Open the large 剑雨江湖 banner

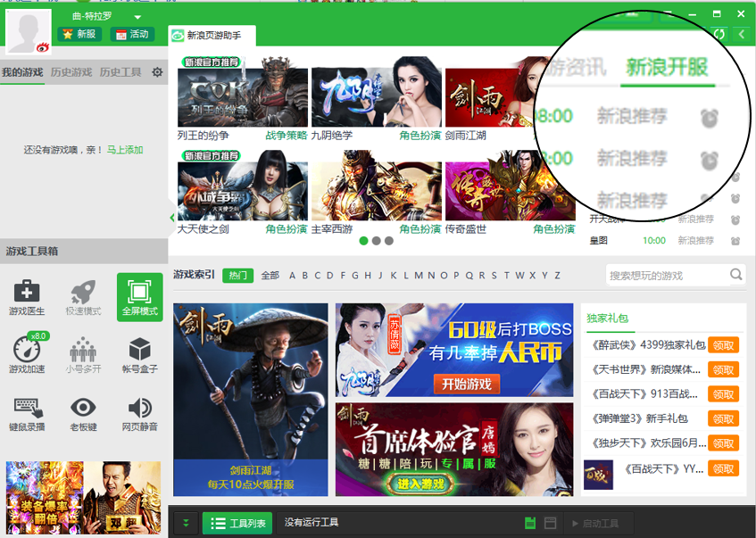251,400
